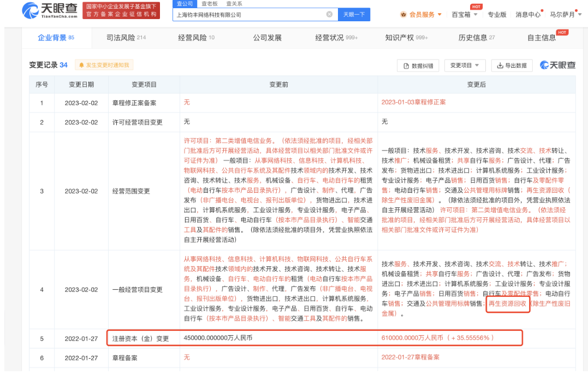This screenshot has width=588, height=381.
Task: Switch to the 查关系 search tab
Action: (x=234, y=4)
